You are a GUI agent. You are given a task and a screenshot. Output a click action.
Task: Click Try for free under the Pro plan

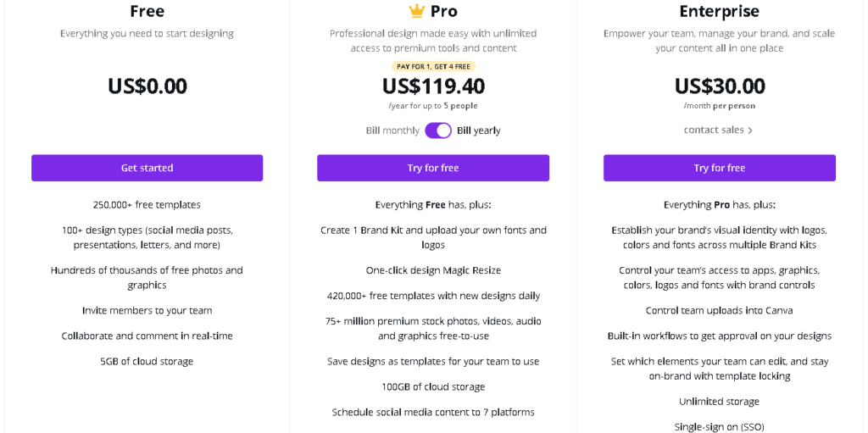pos(433,168)
